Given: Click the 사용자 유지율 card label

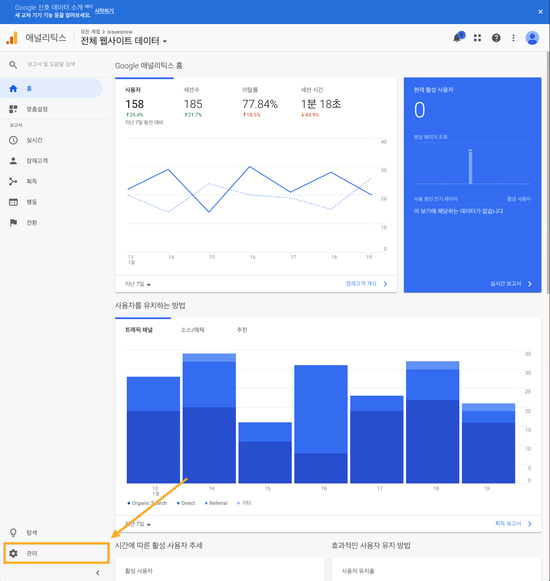Looking at the screenshot, I should (358, 571).
